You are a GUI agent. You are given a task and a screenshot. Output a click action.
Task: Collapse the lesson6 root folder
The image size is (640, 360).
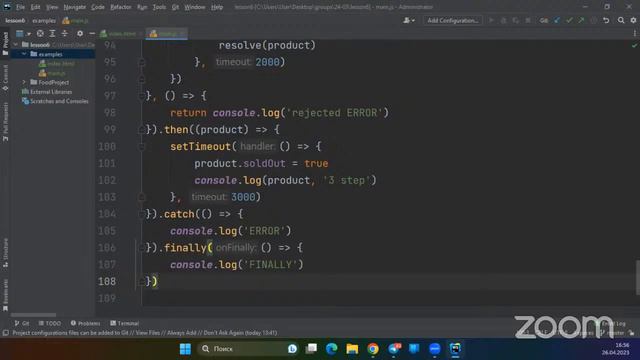[16, 44]
